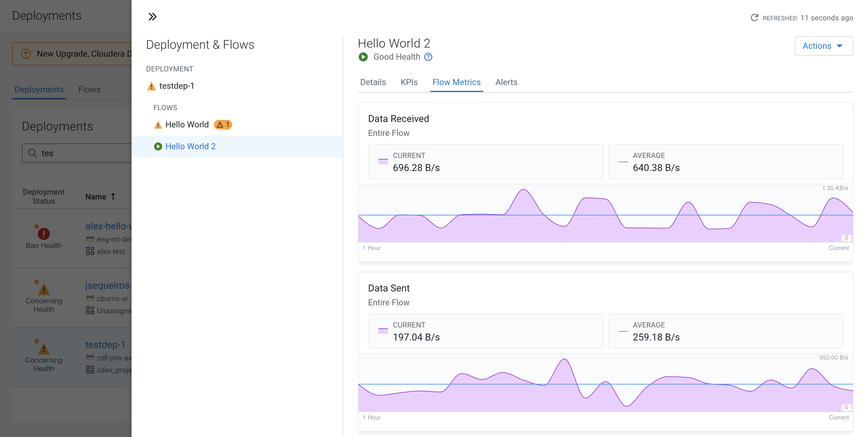The height and width of the screenshot is (437, 868).
Task: Collapse the side panel with double chevron icon
Action: pos(152,17)
